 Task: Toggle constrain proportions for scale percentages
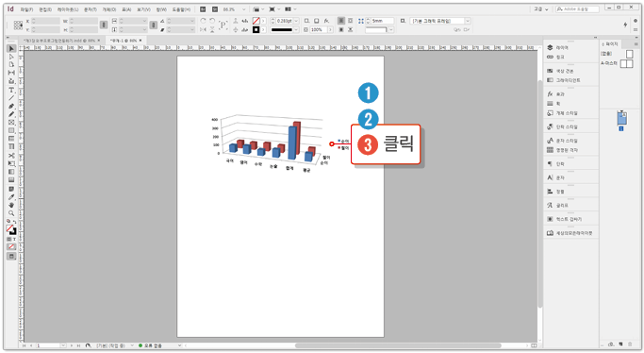click(x=153, y=25)
